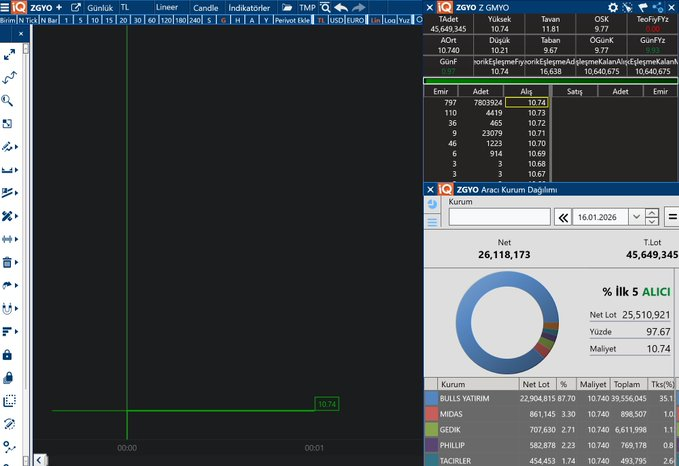Select the horizontal range arrows tool
Image resolution: width=679 pixels, height=466 pixels.
tap(7, 239)
